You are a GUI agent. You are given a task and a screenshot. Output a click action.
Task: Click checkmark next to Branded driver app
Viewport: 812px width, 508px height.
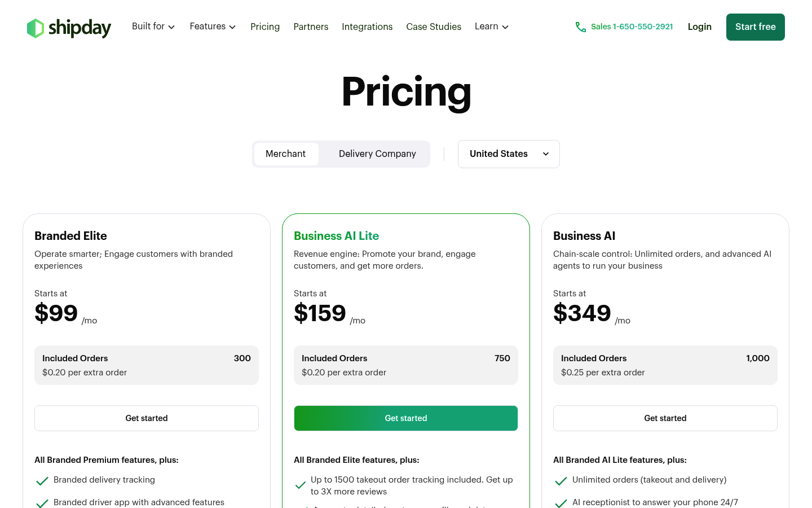pyautogui.click(x=42, y=503)
